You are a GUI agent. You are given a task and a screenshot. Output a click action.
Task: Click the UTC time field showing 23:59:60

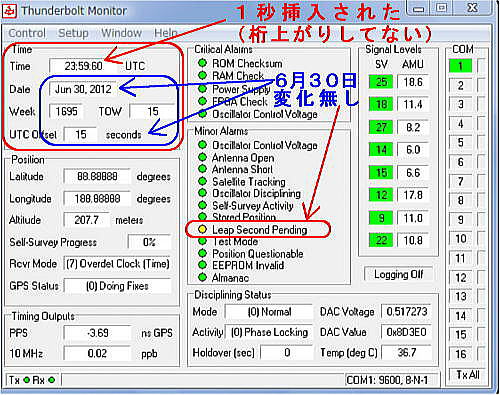[x=83, y=66]
